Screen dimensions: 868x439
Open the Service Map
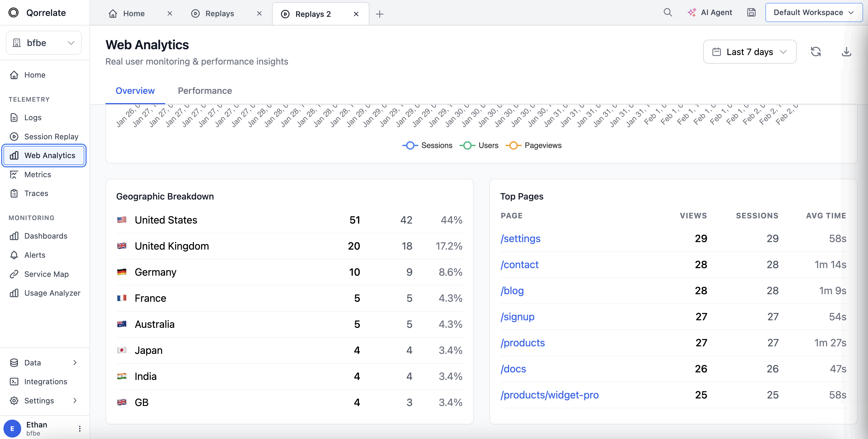pos(46,274)
